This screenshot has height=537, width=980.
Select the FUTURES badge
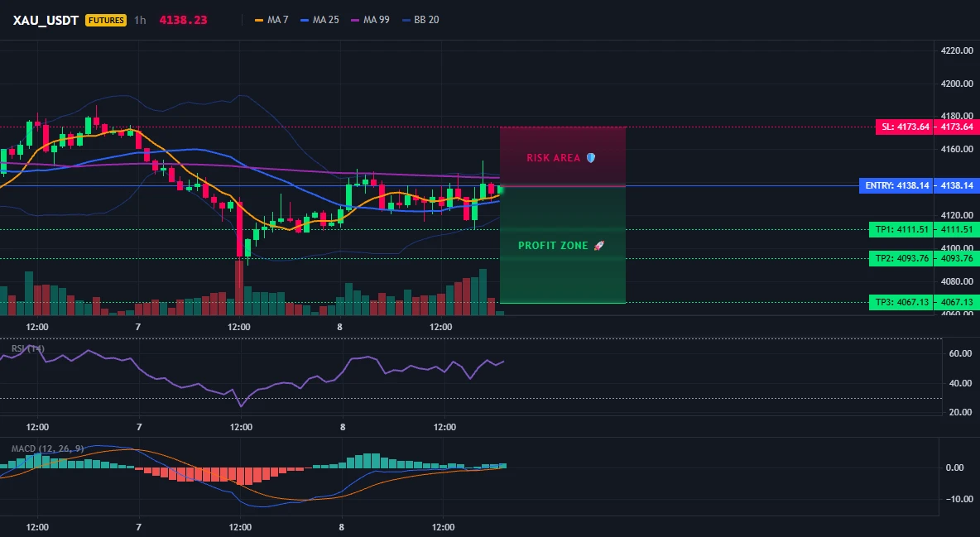pyautogui.click(x=106, y=20)
